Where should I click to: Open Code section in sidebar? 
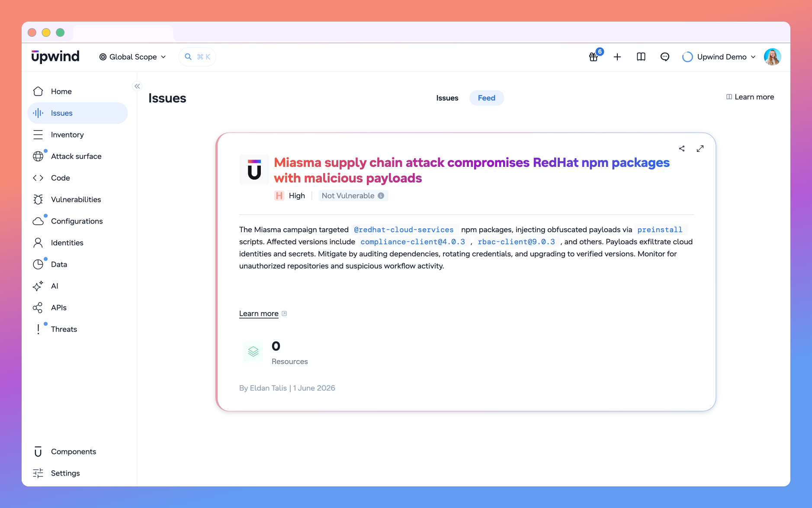point(78,178)
